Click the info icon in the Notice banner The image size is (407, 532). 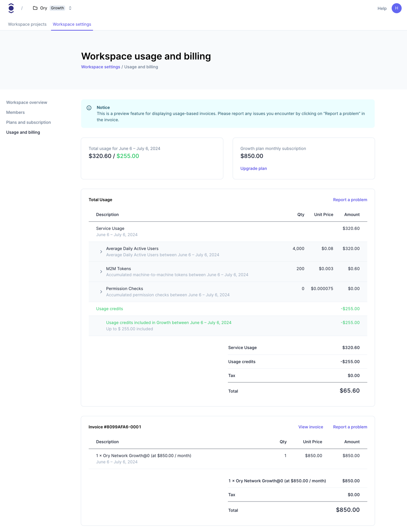(x=89, y=107)
